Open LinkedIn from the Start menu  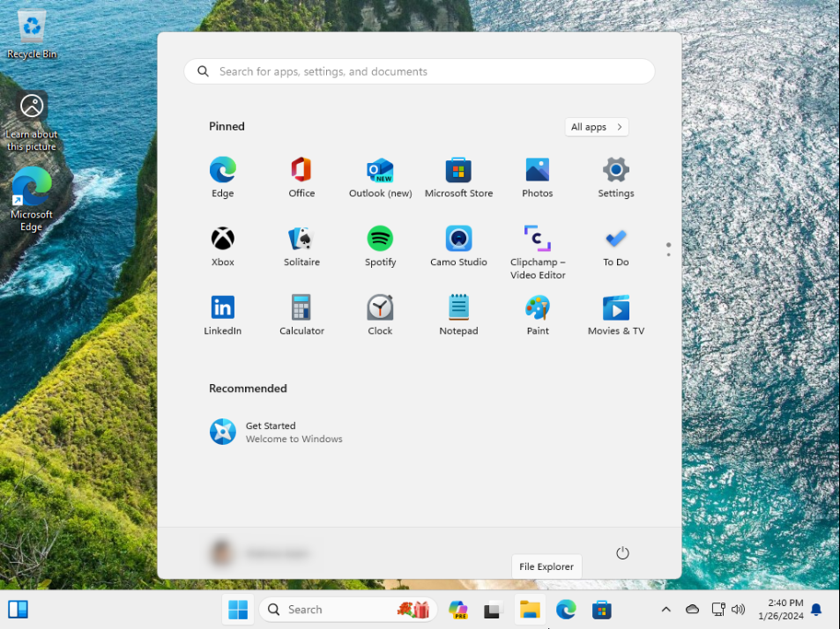pyautogui.click(x=222, y=315)
